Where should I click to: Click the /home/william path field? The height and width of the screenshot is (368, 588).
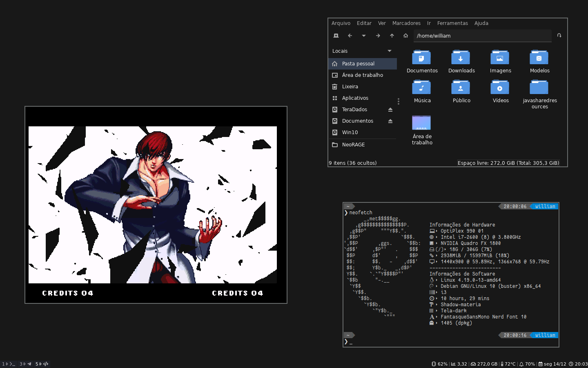coord(482,36)
